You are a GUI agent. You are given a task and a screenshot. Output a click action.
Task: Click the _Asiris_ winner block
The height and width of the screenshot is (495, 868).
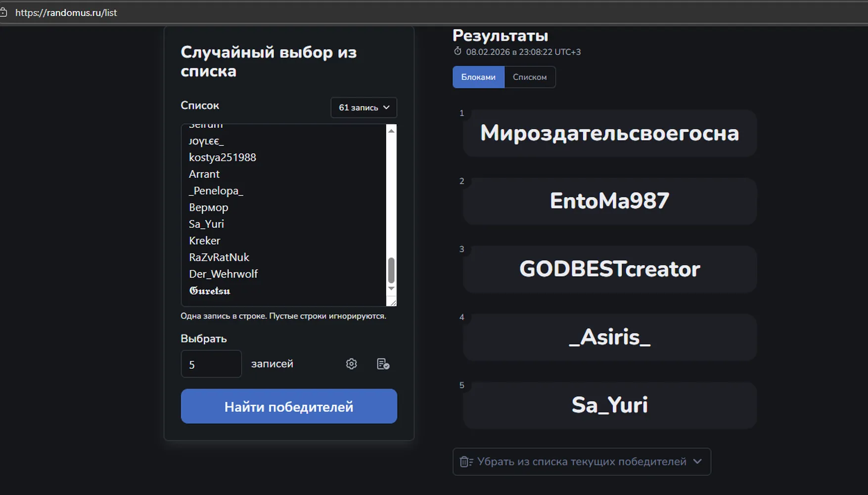coord(610,337)
